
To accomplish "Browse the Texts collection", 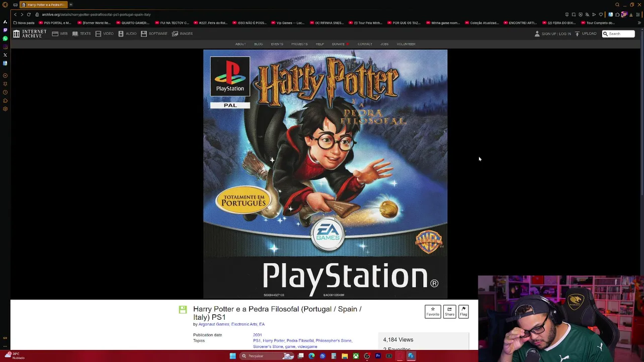I will point(81,34).
